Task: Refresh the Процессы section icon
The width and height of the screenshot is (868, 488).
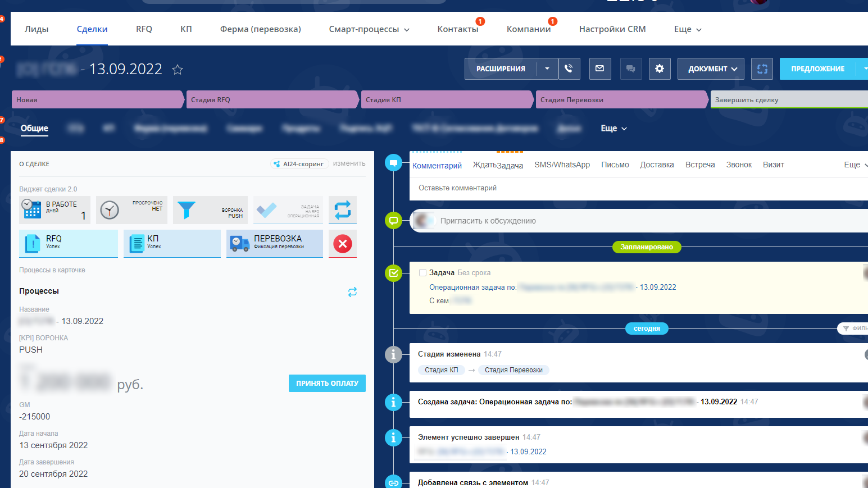Action: pyautogui.click(x=352, y=292)
